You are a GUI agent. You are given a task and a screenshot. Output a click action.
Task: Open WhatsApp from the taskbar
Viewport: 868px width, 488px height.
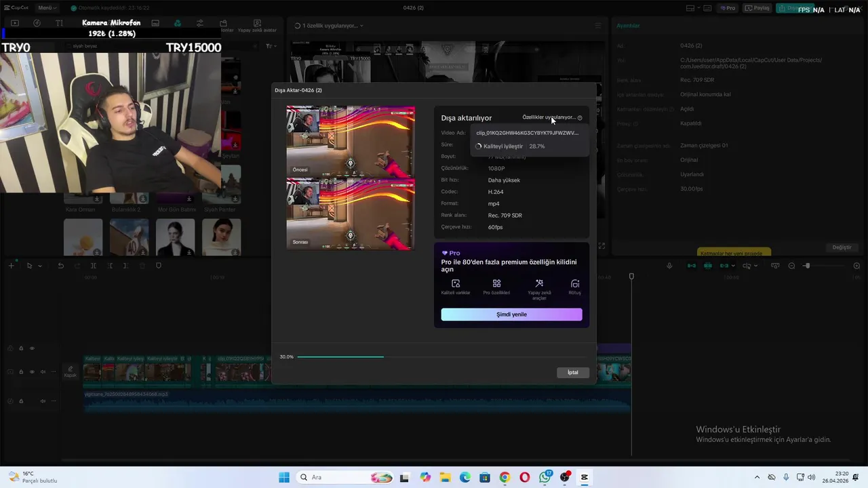545,477
